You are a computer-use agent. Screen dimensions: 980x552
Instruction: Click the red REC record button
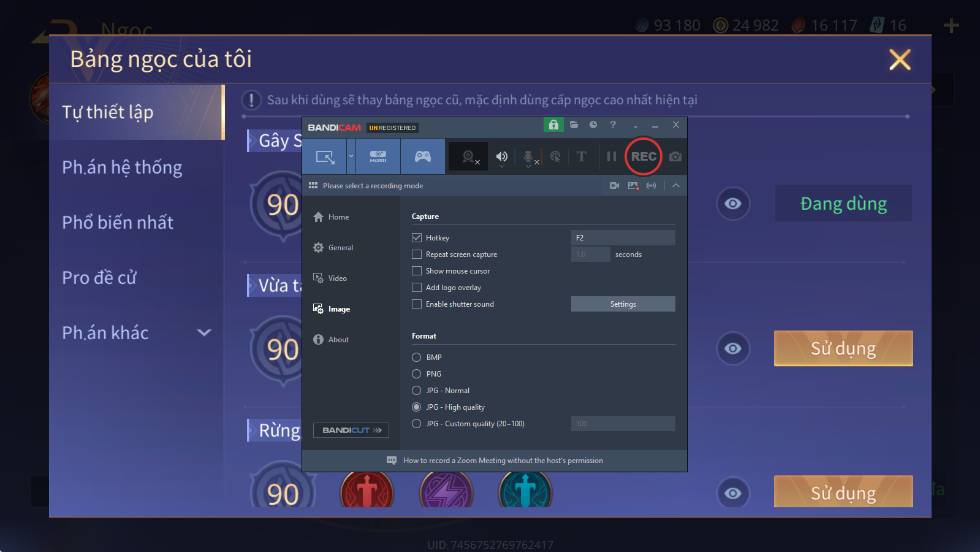pos(643,156)
